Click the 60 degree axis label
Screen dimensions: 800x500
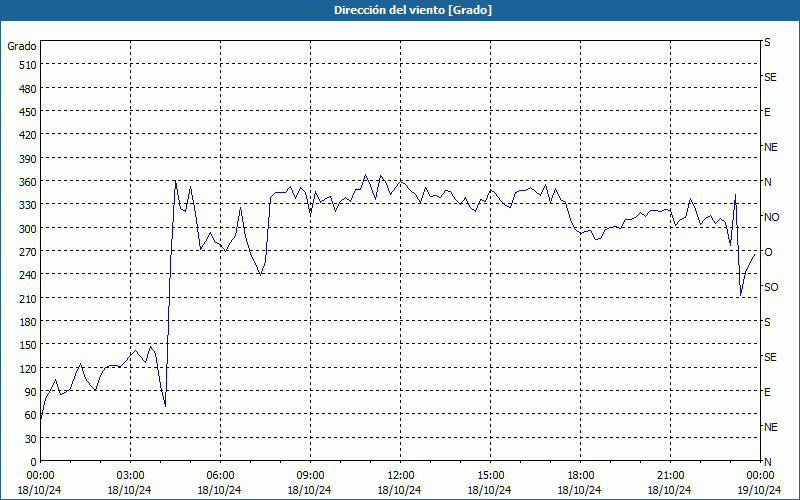31,415
